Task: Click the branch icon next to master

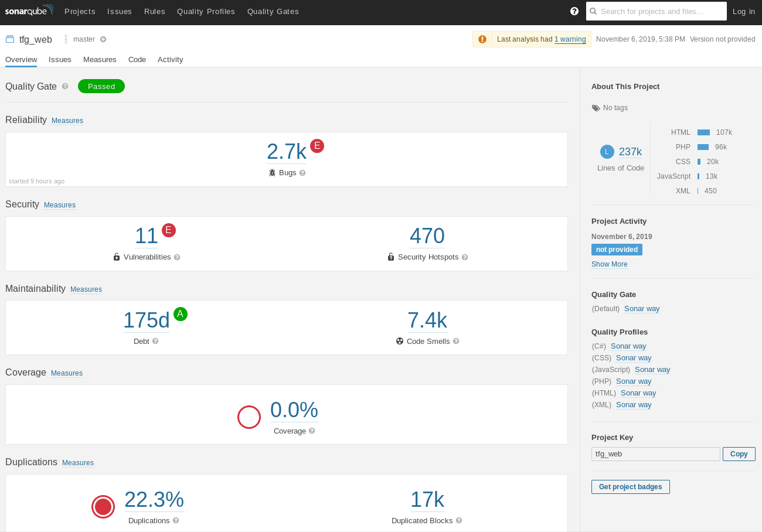Action: pyautogui.click(x=66, y=39)
